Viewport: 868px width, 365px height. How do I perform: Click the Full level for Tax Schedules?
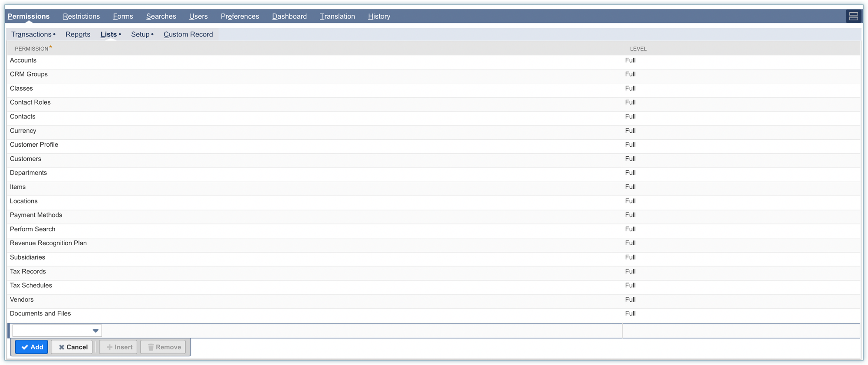(x=630, y=285)
